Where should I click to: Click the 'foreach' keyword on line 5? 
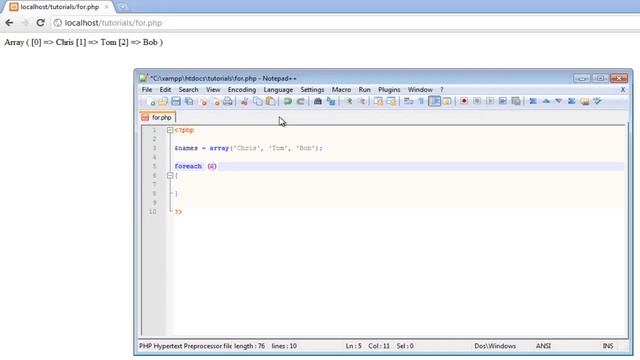tap(188, 166)
